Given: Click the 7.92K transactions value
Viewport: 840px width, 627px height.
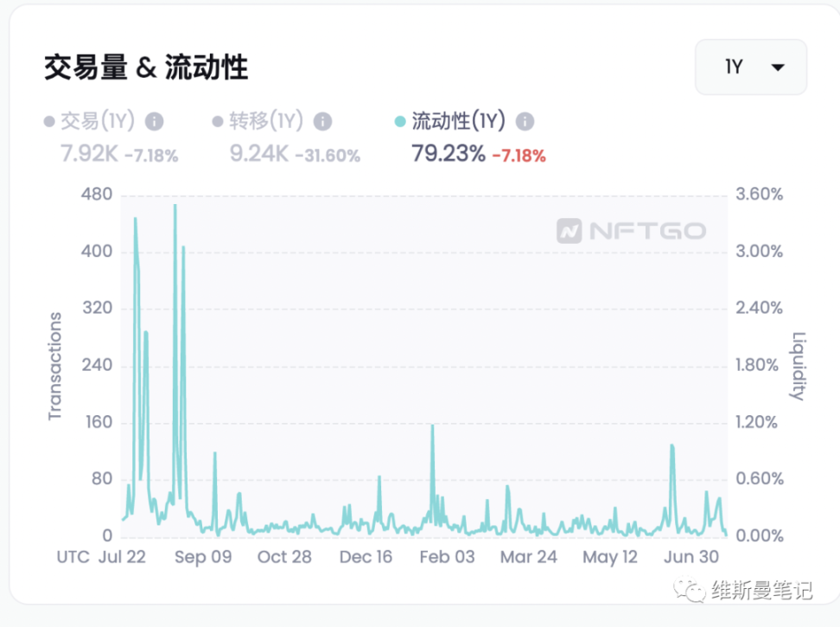Looking at the screenshot, I should point(89,155).
